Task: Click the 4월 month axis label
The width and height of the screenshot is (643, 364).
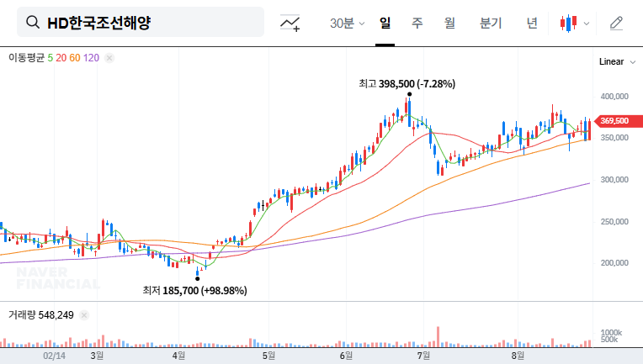Action: (x=178, y=356)
